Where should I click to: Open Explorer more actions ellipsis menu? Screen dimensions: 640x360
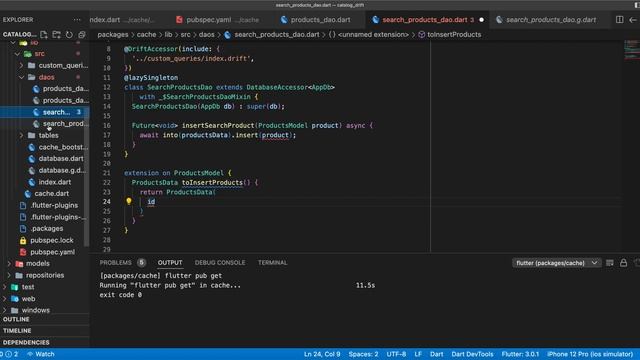click(x=77, y=20)
